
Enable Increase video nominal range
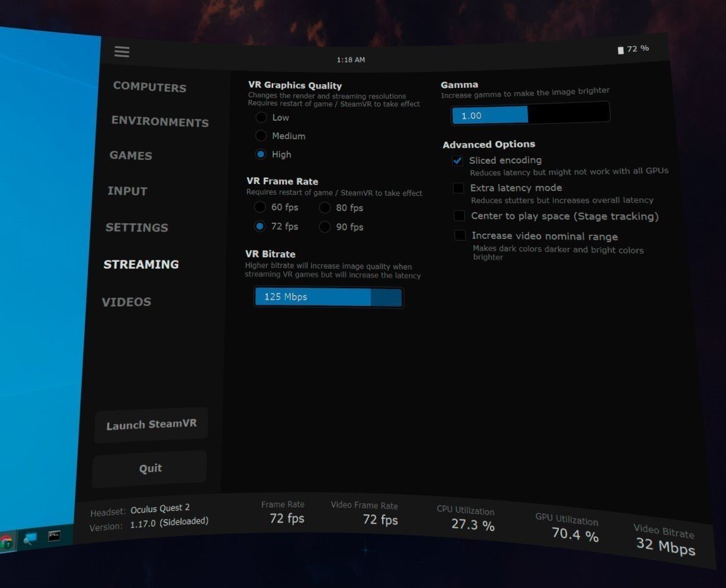coord(459,235)
